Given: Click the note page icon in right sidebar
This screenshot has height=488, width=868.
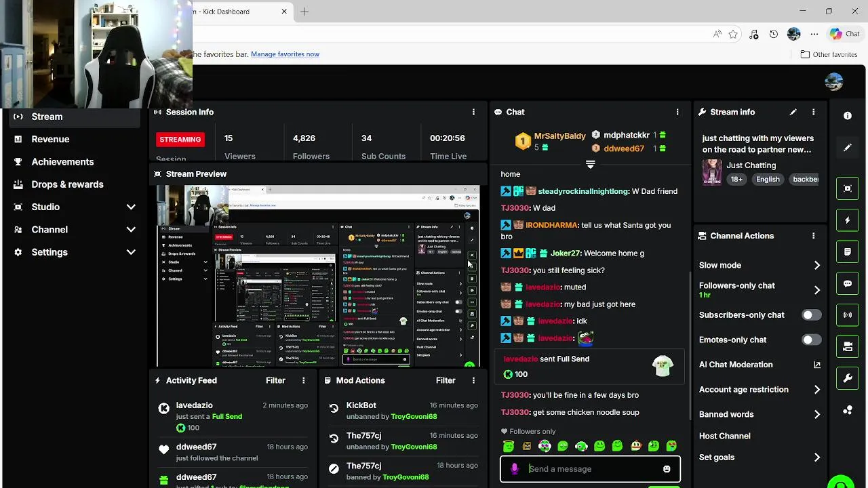Looking at the screenshot, I should pyautogui.click(x=847, y=251).
